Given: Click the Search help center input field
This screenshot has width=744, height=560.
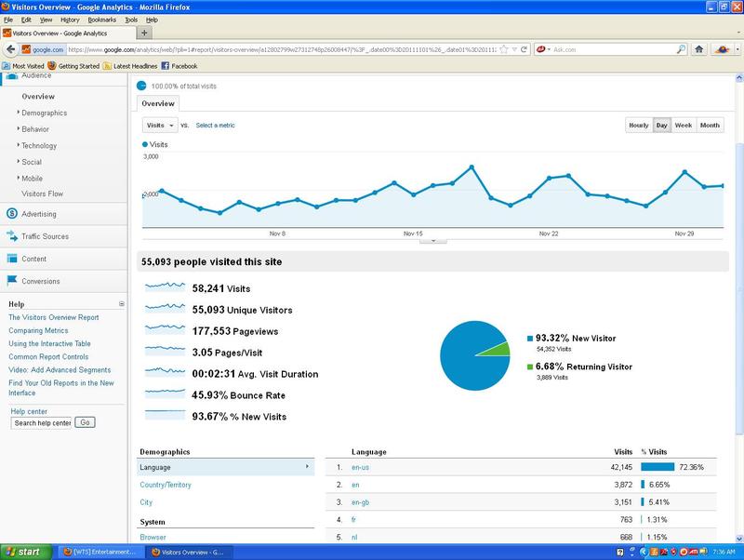Looking at the screenshot, I should [x=41, y=423].
